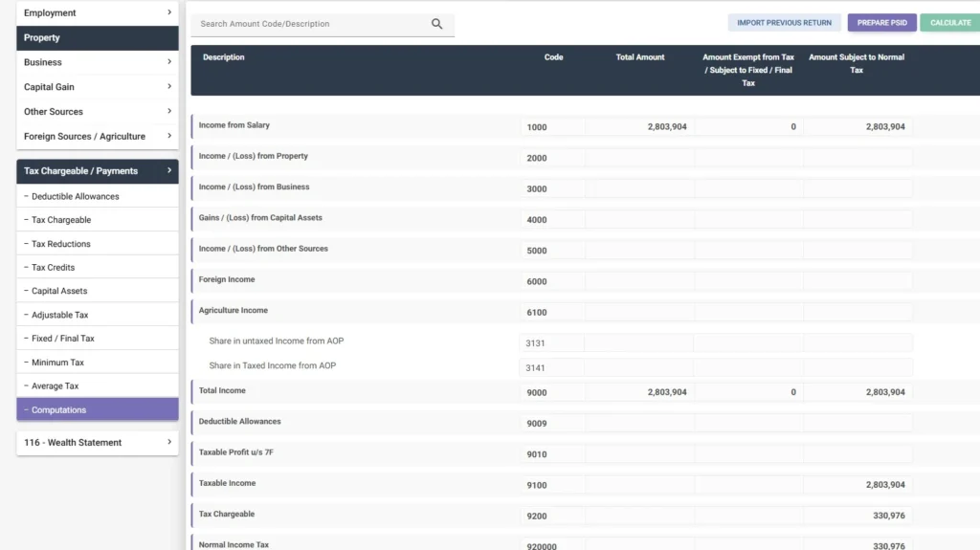This screenshot has height=550, width=980.
Task: Click Income / (Loss) from Other Sources label
Action: pos(263,248)
